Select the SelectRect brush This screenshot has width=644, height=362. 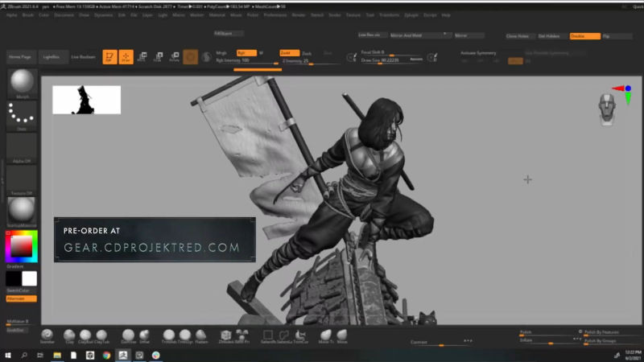268,335
